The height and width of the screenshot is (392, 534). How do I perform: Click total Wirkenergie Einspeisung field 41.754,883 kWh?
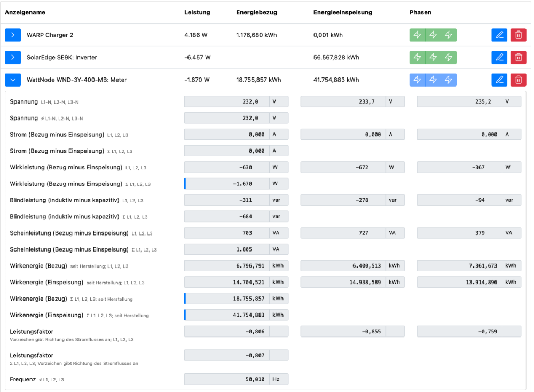(227, 315)
